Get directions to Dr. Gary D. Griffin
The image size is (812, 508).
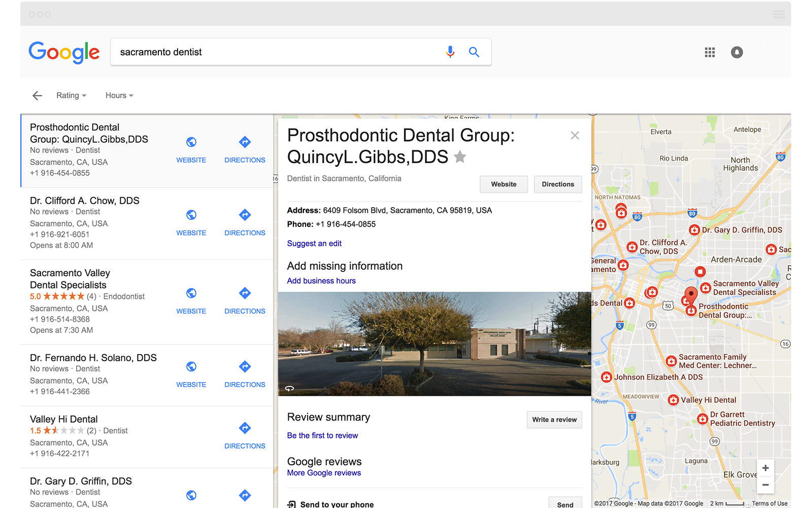245,495
